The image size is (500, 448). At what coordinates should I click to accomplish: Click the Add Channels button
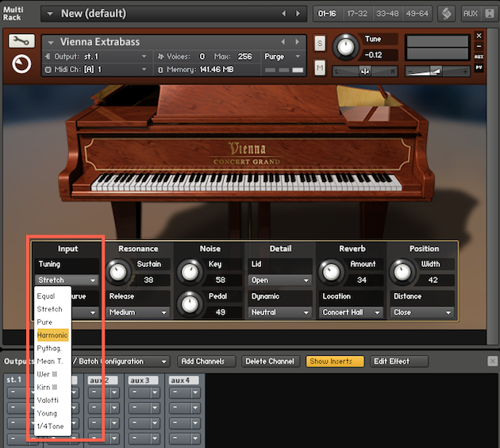[206, 361]
